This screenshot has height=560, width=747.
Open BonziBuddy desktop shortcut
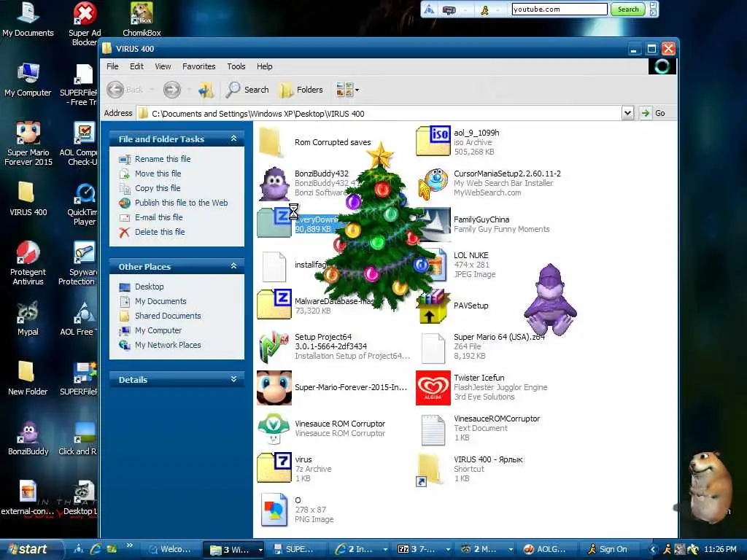pyautogui.click(x=28, y=437)
